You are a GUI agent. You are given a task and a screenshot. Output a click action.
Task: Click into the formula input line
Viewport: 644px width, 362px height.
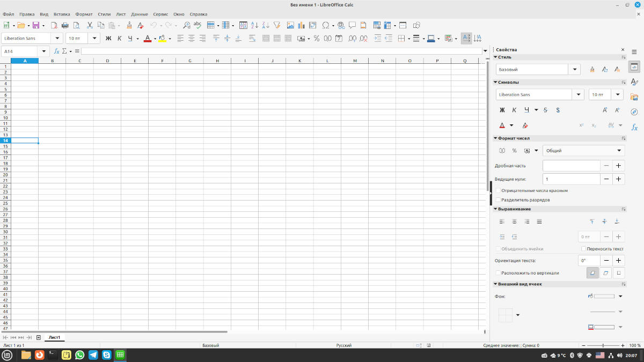[281, 51]
